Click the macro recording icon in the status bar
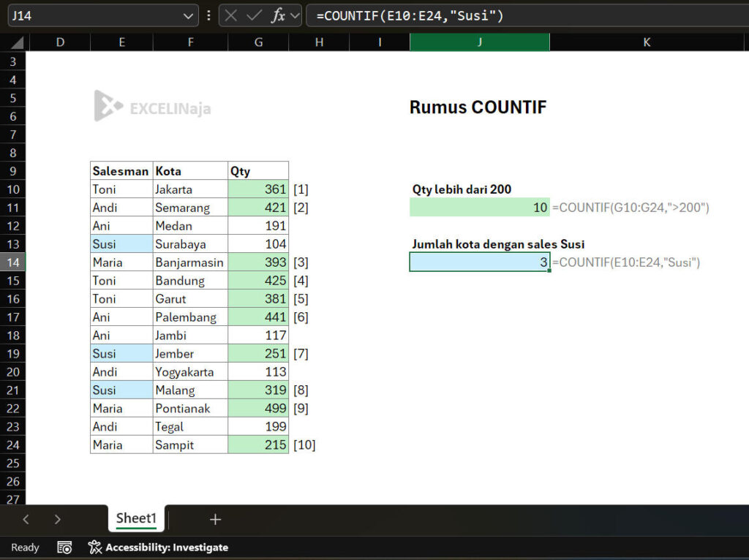This screenshot has width=749, height=560. tap(63, 547)
